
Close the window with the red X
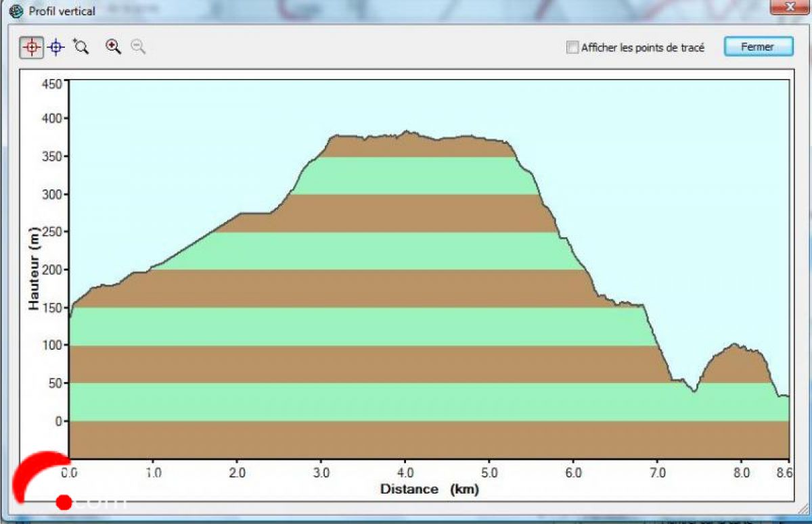point(789,6)
